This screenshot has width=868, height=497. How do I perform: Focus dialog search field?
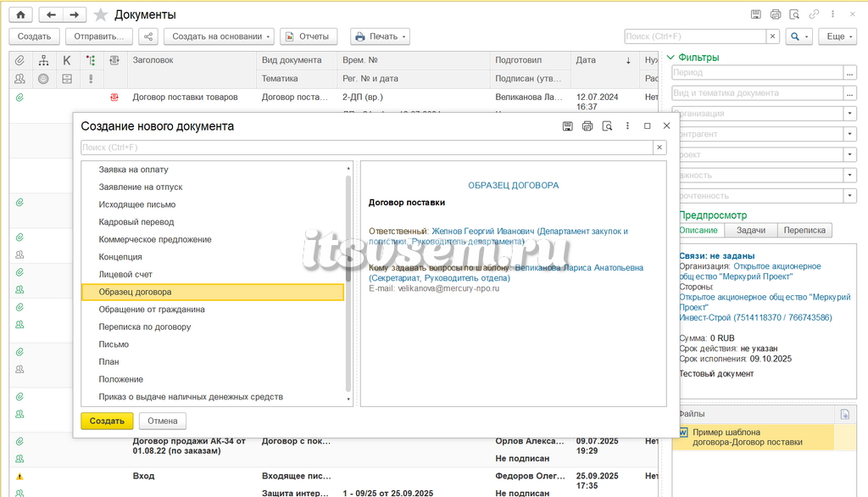(366, 148)
